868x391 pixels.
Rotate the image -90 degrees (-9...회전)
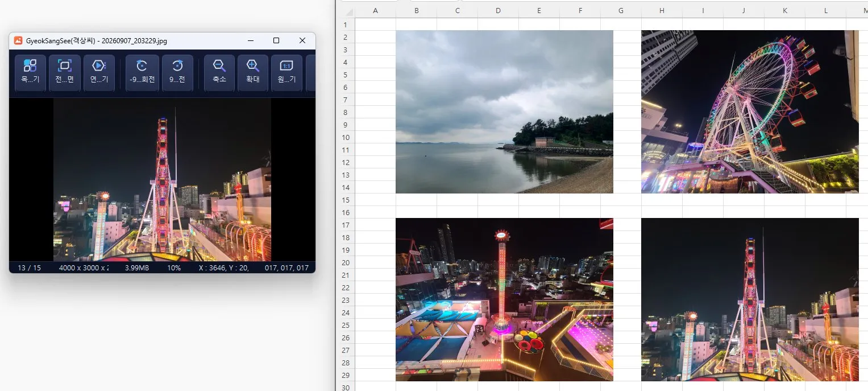click(142, 73)
